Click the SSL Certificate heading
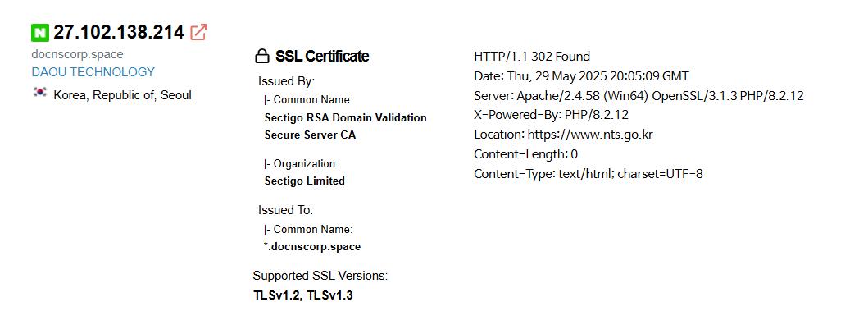The width and height of the screenshot is (868, 311). tap(321, 56)
